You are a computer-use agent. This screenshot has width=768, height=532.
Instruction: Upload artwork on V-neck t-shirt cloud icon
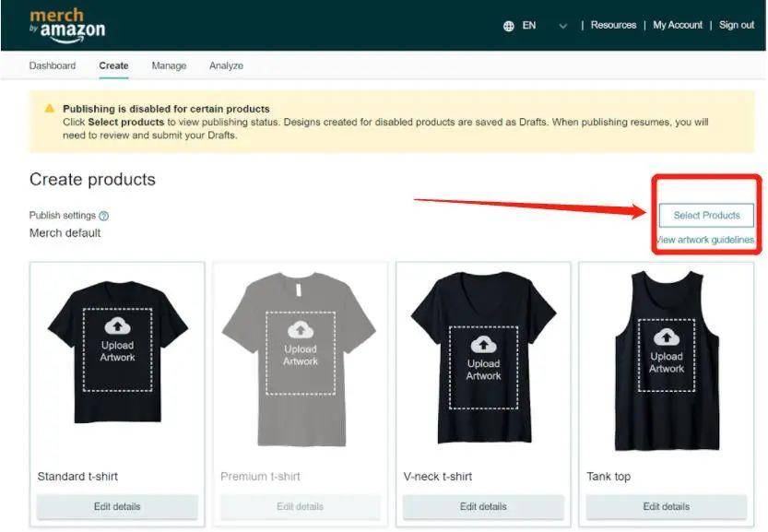483,345
